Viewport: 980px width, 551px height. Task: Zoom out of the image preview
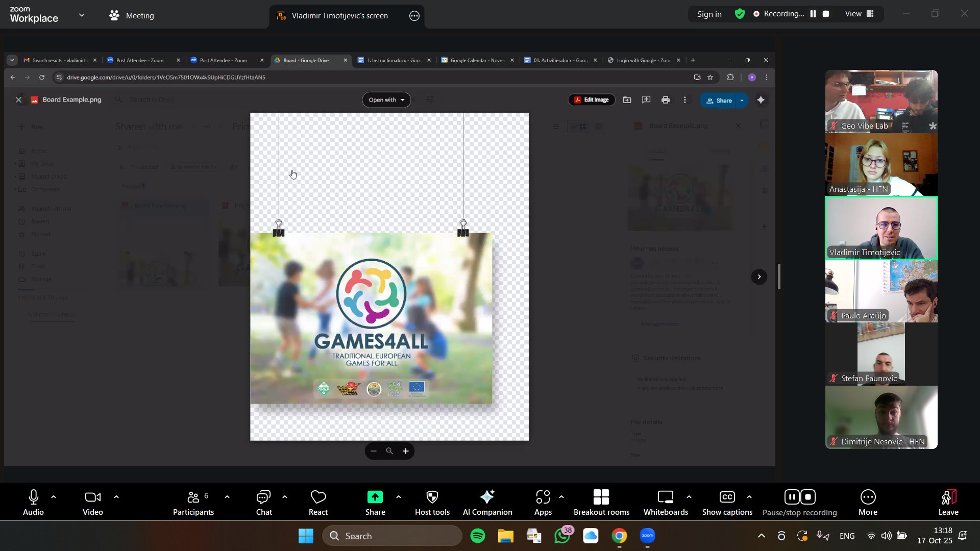(x=374, y=451)
